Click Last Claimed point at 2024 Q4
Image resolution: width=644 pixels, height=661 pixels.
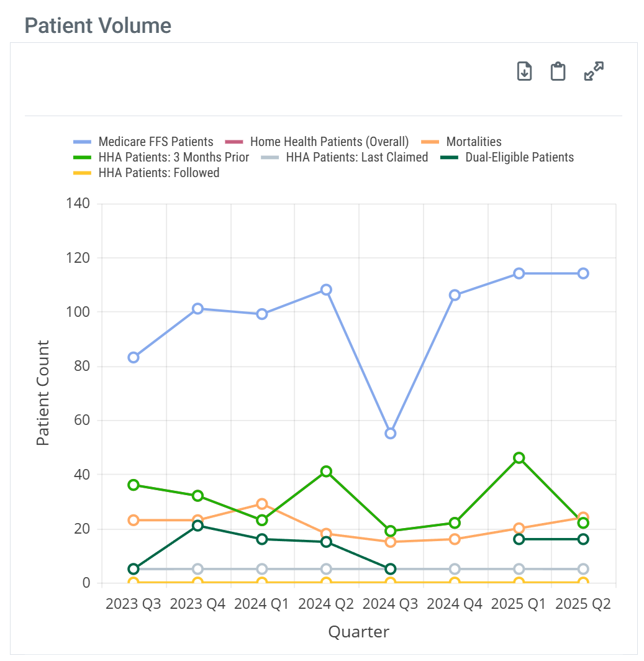pyautogui.click(x=455, y=569)
